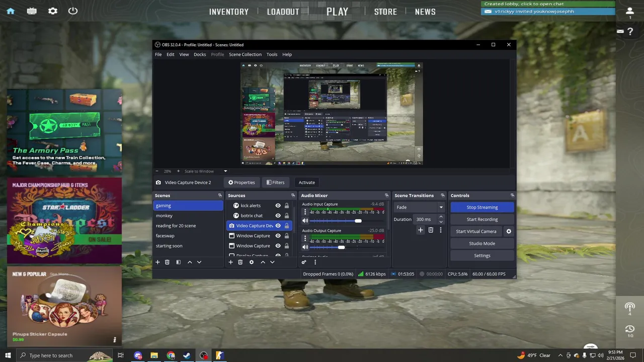This screenshot has width=644, height=362.
Task: Add a scene transition with plus icon
Action: tap(421, 230)
